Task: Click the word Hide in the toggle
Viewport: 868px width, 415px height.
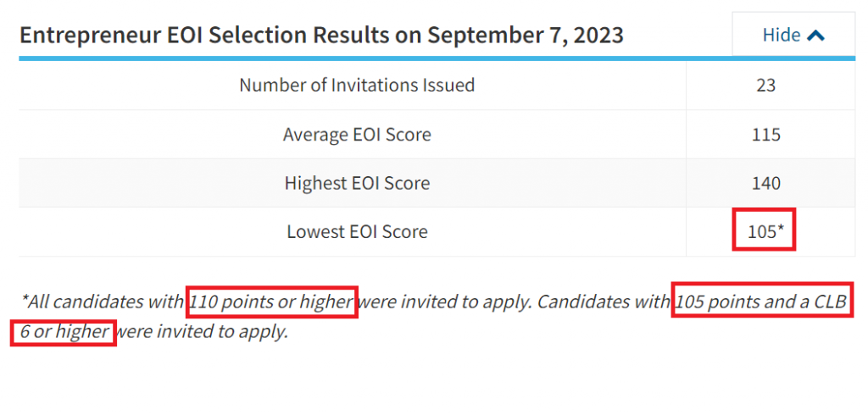Action: tap(782, 35)
